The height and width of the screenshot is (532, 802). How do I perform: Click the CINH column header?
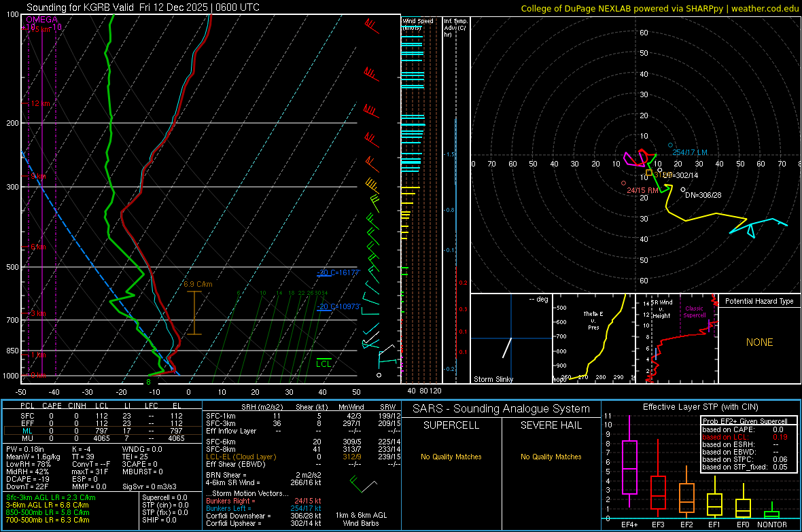[77, 406]
